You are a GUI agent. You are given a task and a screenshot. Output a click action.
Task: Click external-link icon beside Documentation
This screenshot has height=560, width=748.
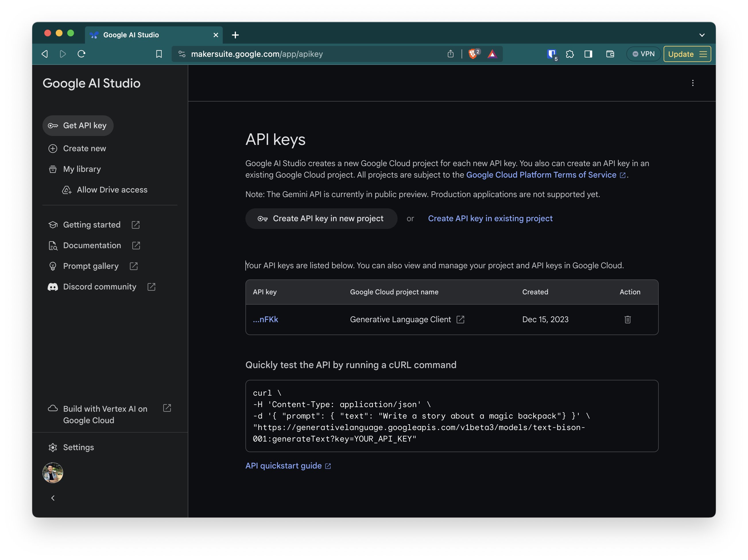136,245
